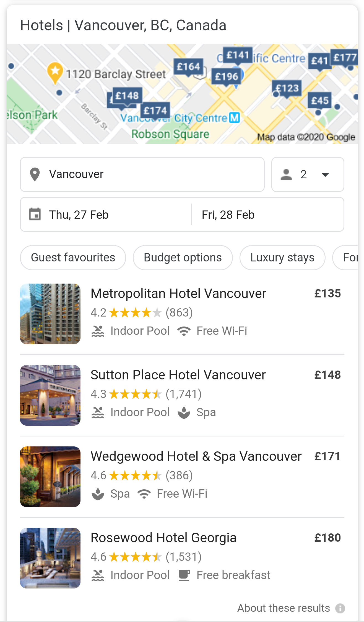
Task: Select the Budget options filter chip
Action: [183, 258]
